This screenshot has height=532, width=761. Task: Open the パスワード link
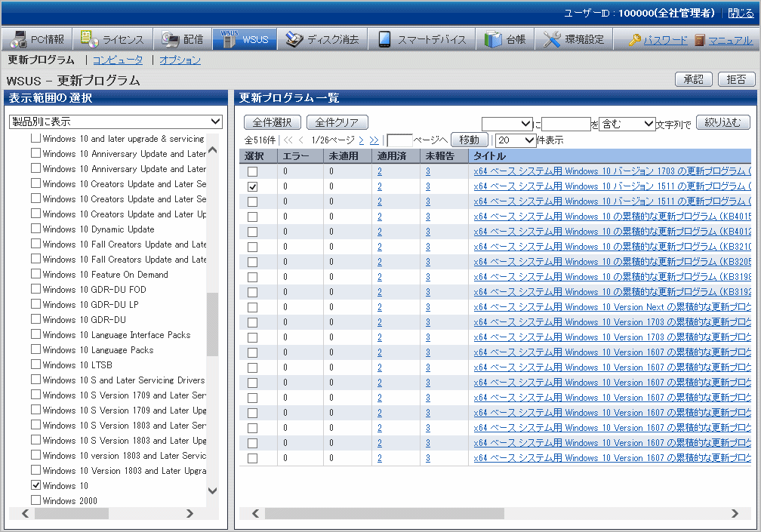(665, 40)
